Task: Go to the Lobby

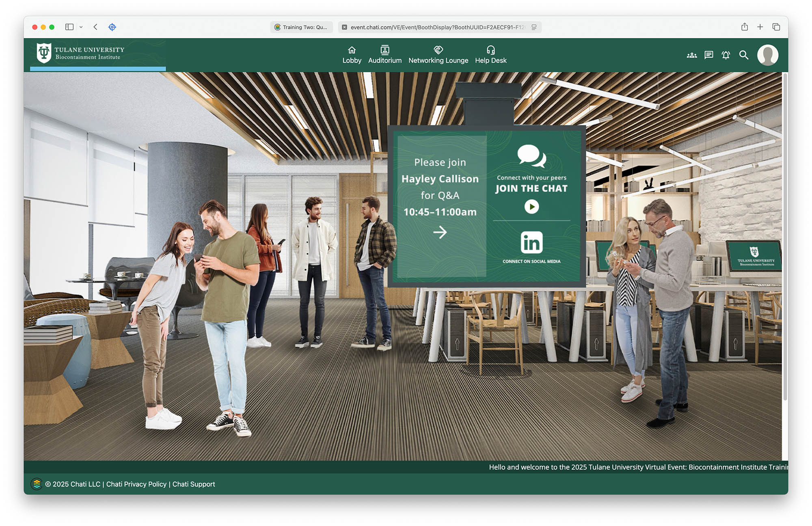Action: (352, 55)
